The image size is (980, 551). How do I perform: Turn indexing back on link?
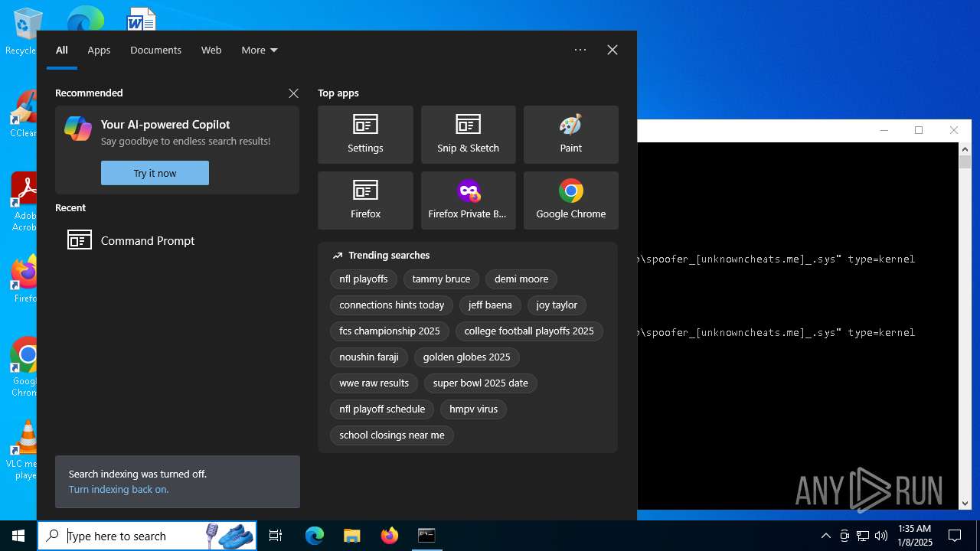tap(119, 489)
